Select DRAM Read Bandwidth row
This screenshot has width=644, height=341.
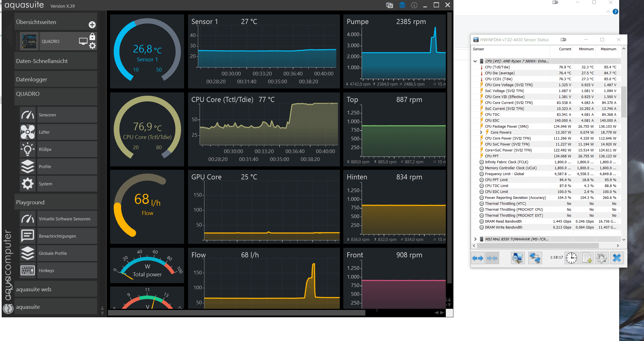(546, 221)
